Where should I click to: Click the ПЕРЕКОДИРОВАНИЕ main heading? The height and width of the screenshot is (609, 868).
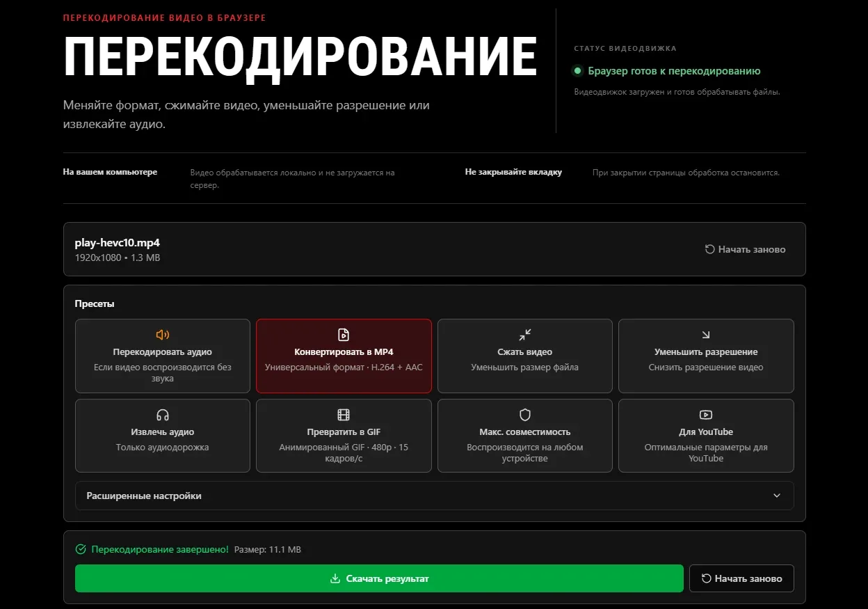pyautogui.click(x=300, y=56)
